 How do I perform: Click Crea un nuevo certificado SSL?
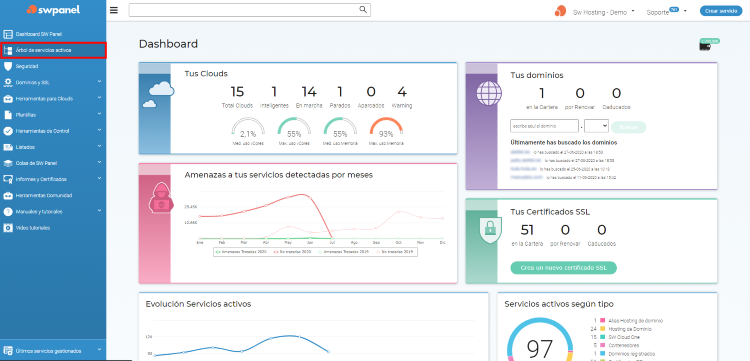tap(563, 268)
